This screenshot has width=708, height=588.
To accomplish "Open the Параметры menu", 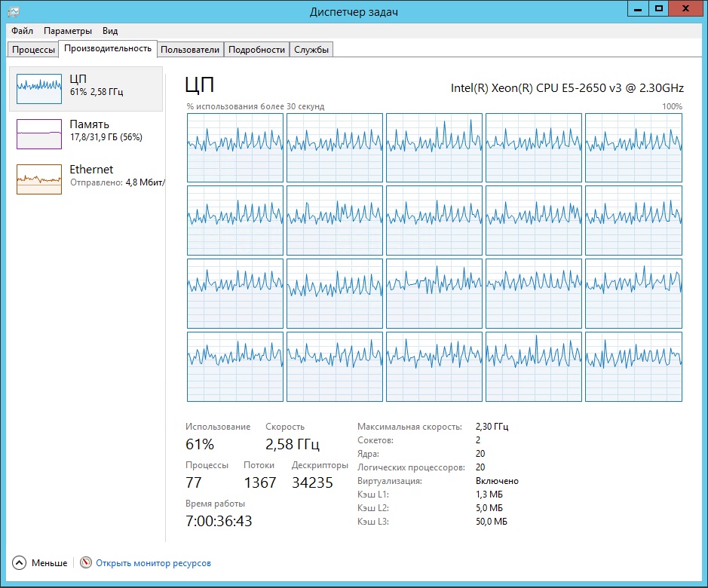I will [68, 31].
